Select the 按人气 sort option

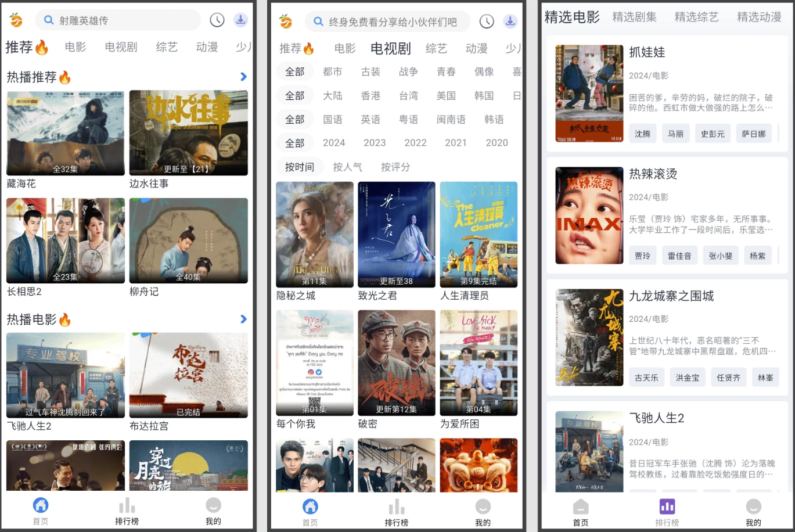click(347, 167)
